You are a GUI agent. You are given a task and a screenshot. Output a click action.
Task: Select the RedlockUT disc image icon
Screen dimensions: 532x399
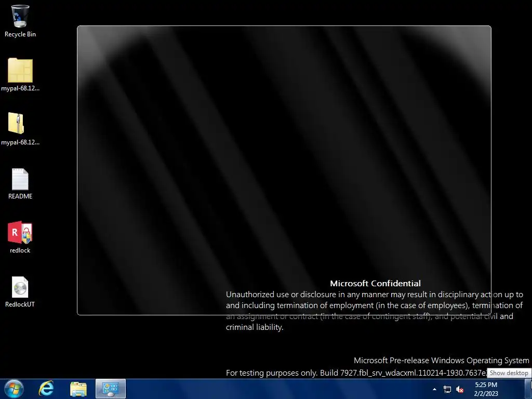(20, 292)
